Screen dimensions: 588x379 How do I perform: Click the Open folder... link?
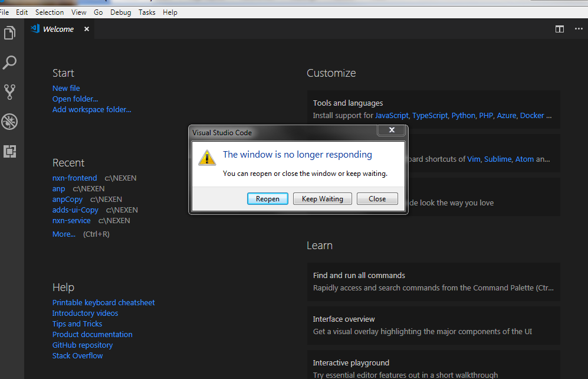(x=75, y=99)
